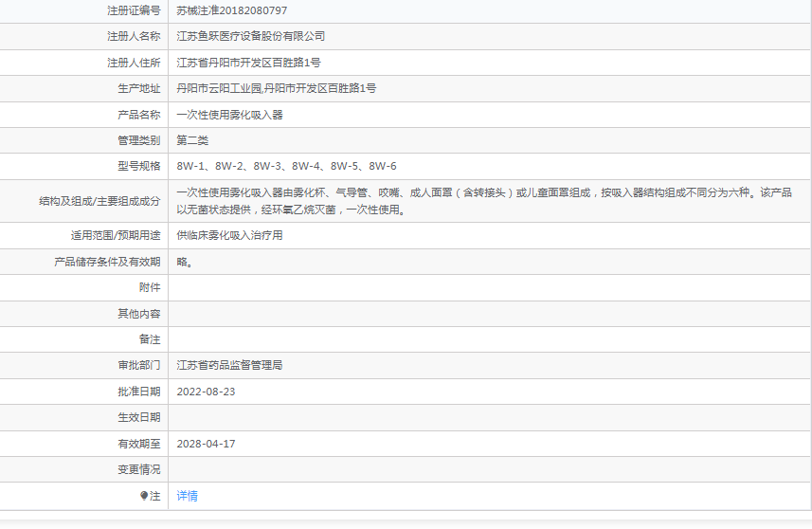The width and height of the screenshot is (812, 529).
Task: Select product name 一次性使用雾化吸入器
Action: tap(229, 115)
